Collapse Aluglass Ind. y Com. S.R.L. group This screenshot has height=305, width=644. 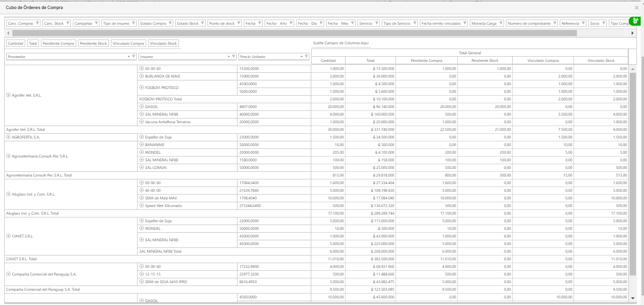click(8, 194)
